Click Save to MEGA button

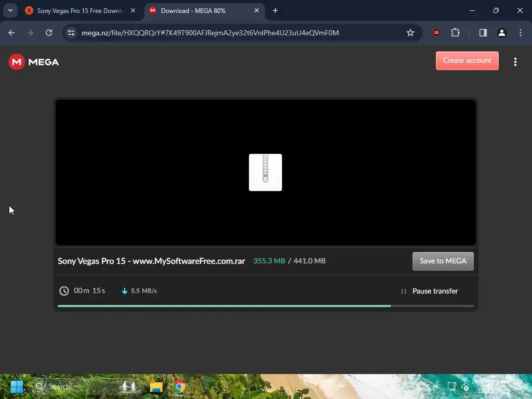pos(443,261)
